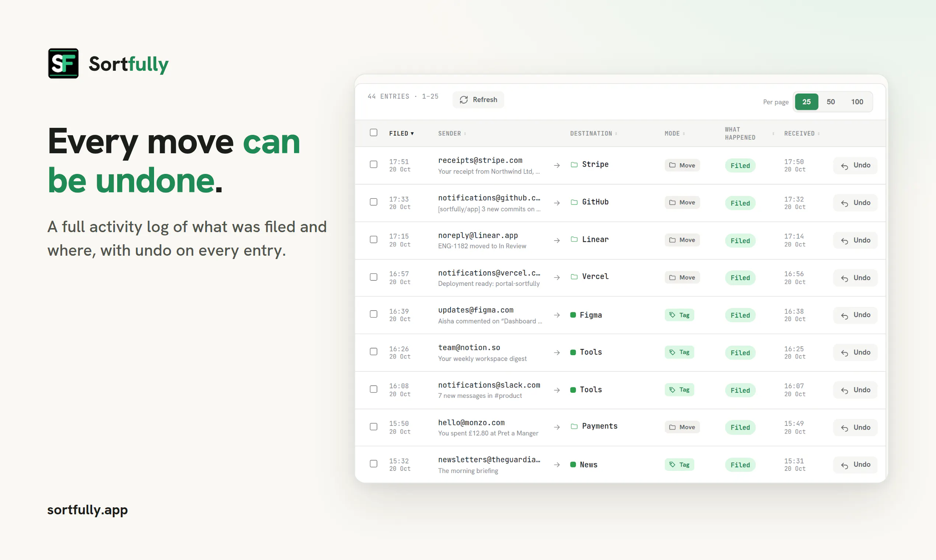Click the Sortfully SF logo icon
Viewport: 936px width, 560px height.
tap(63, 63)
